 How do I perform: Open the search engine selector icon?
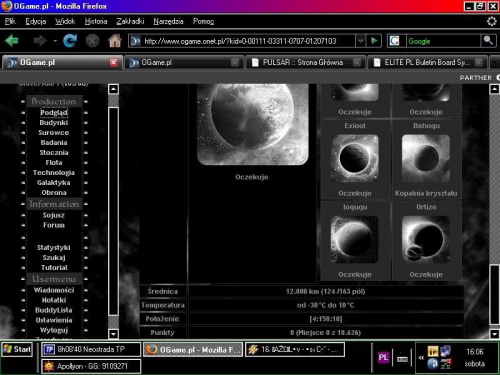click(x=394, y=41)
